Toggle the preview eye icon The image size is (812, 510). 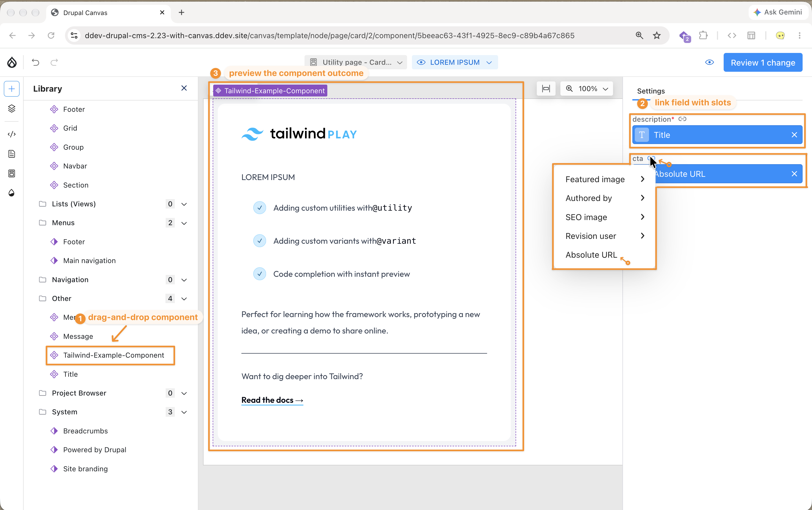[x=709, y=62]
